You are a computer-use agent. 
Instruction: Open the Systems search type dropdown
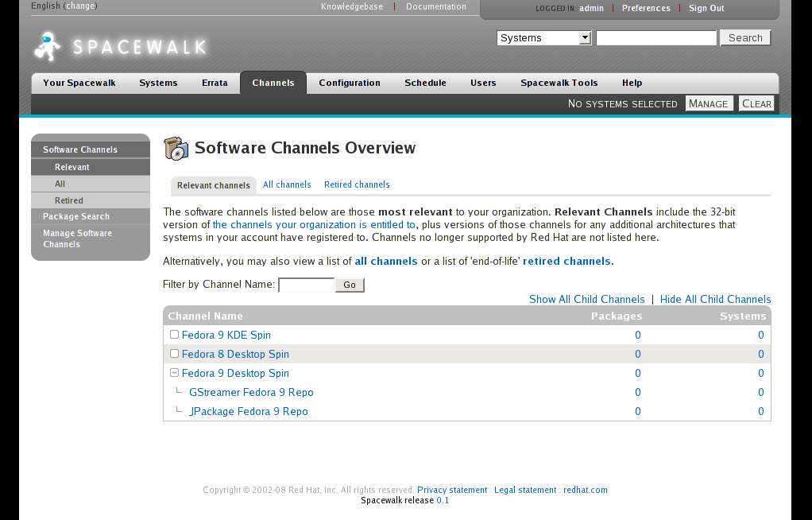[x=544, y=38]
